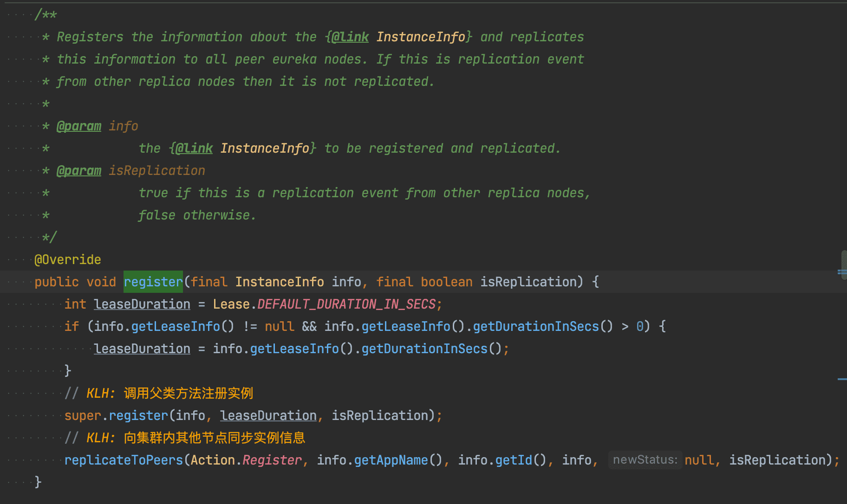Click 'false otherwise.' javadoc text

pyautogui.click(x=197, y=215)
